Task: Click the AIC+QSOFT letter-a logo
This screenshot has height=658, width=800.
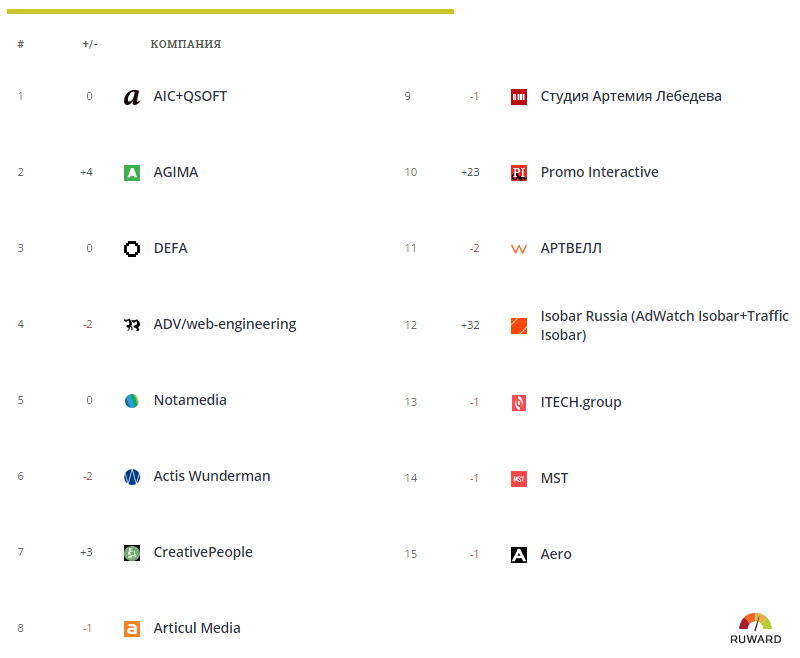Action: (x=131, y=97)
